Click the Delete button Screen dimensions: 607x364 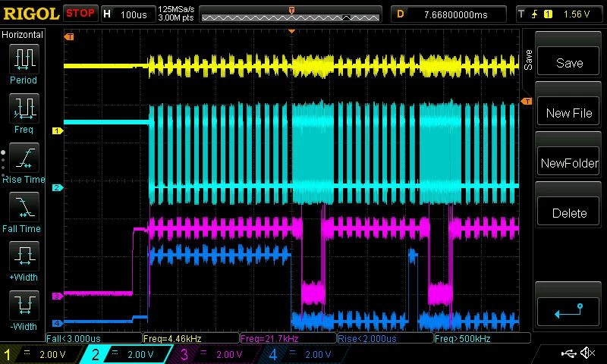[568, 213]
